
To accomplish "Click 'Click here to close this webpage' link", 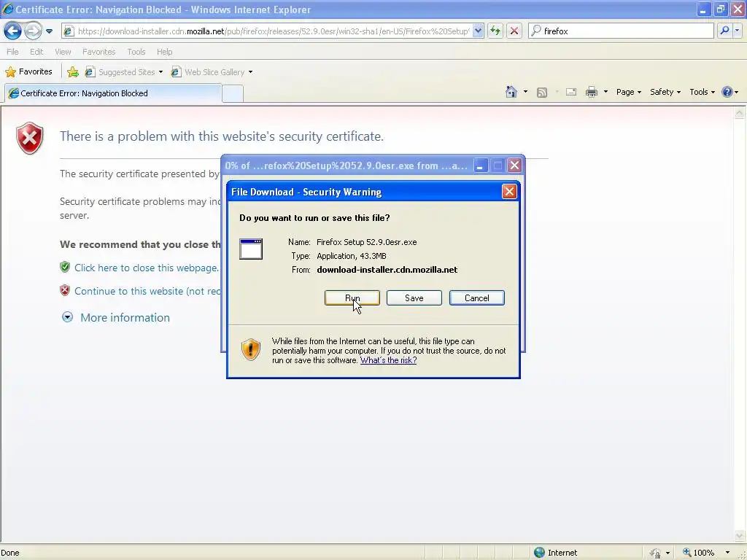I will click(146, 268).
